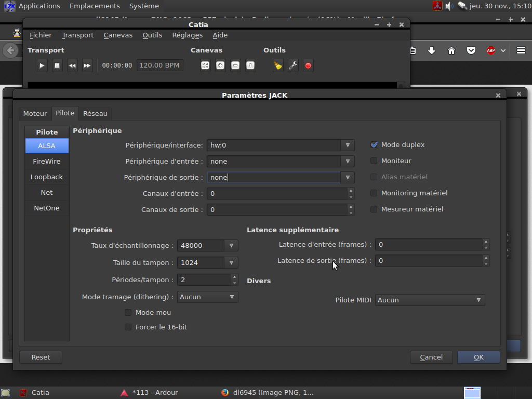532x399 pixels.
Task: Open the Taux d'échantillonnage dropdown
Action: point(231,246)
